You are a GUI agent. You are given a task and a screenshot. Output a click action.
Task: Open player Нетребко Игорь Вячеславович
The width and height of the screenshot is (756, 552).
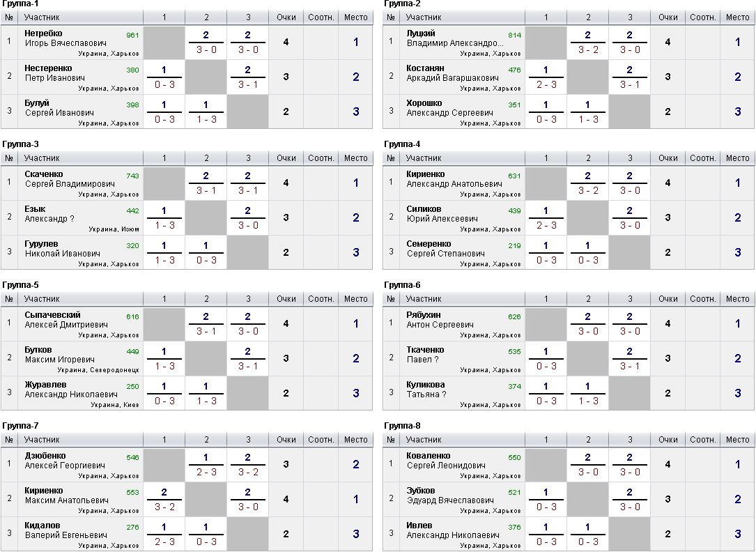pos(65,38)
